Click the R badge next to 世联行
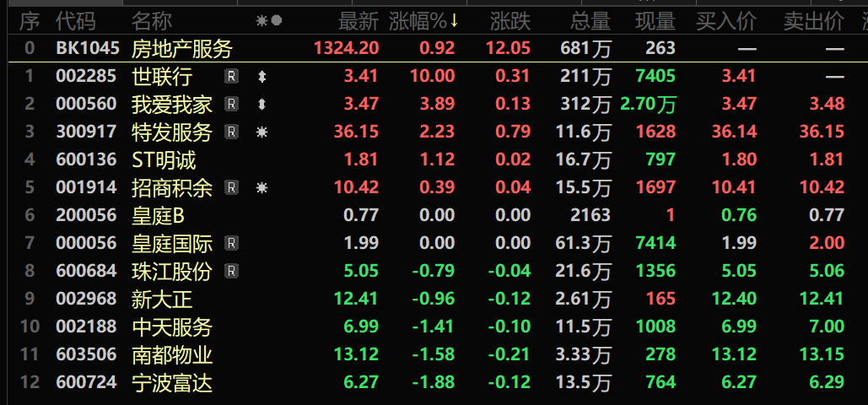This screenshot has width=868, height=405. tap(232, 76)
